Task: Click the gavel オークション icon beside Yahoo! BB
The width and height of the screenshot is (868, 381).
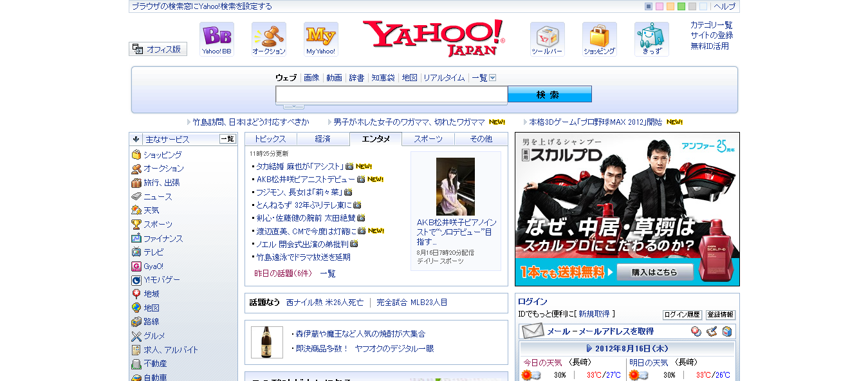Action: click(269, 39)
